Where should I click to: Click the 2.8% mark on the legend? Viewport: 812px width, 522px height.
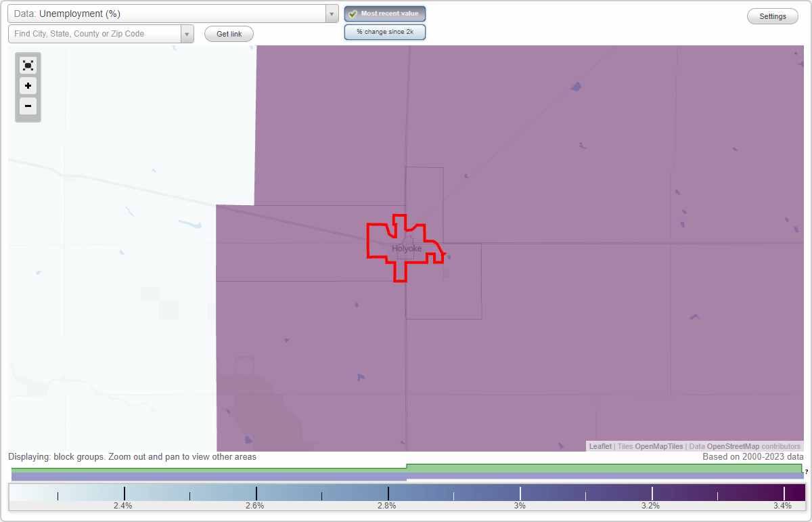(x=387, y=506)
